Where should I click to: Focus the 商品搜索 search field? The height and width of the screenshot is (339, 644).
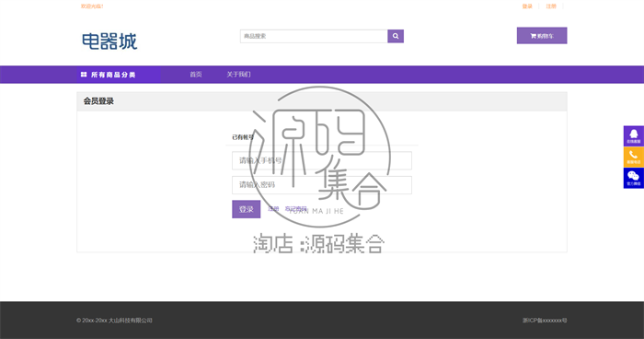point(314,36)
